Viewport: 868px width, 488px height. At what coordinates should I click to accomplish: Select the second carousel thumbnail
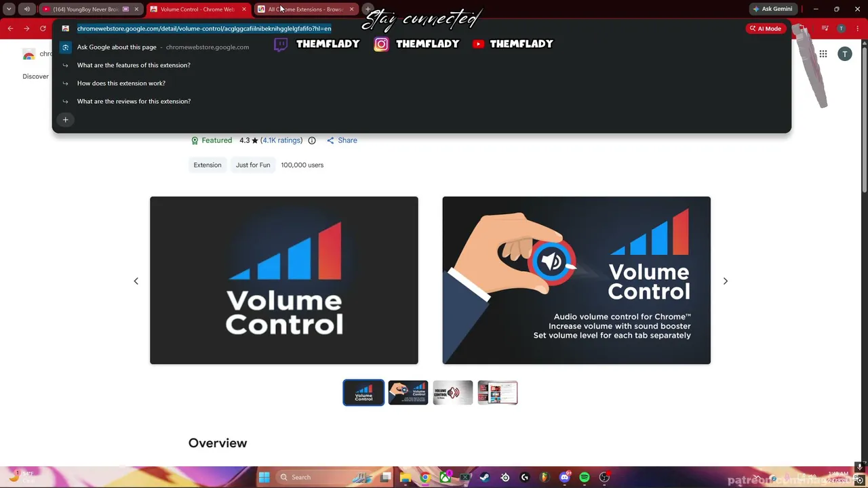[408, 392]
